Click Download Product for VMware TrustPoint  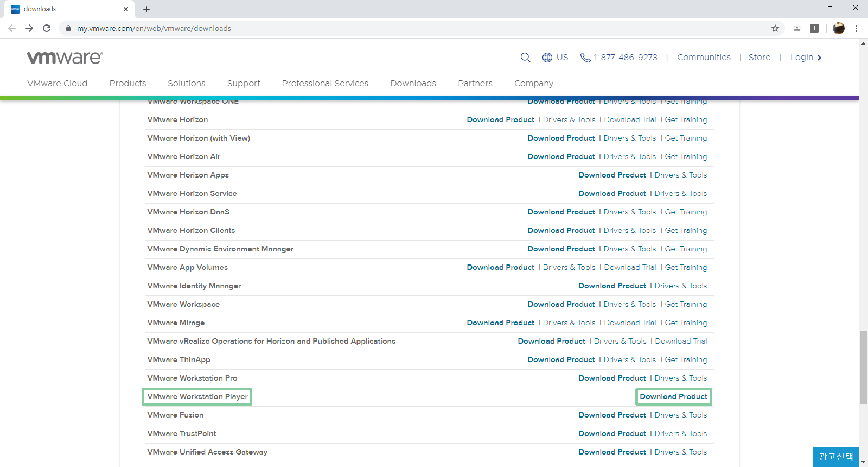[x=612, y=433]
